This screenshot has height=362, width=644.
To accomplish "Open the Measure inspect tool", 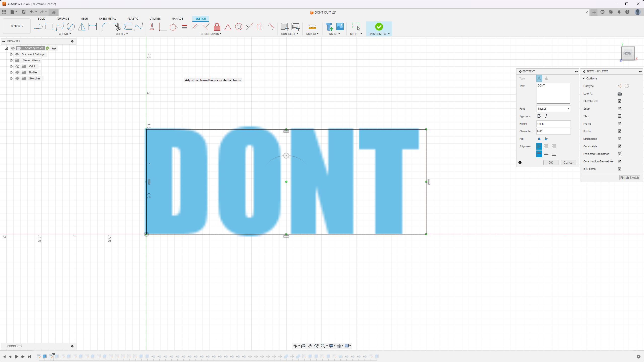I will pyautogui.click(x=312, y=27).
